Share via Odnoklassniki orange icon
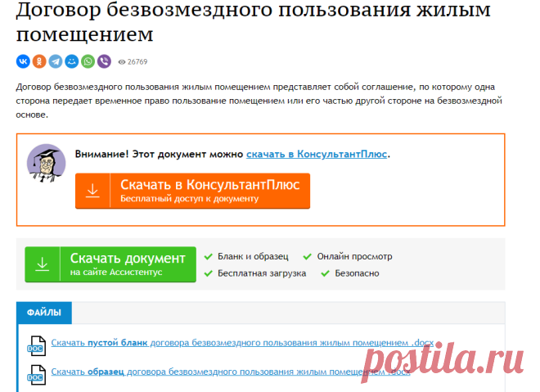 (x=39, y=61)
